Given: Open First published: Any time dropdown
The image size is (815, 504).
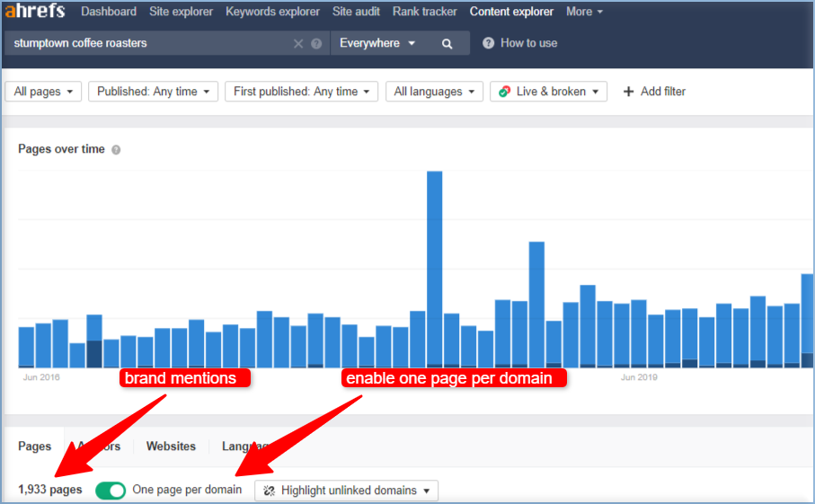Looking at the screenshot, I should click(301, 92).
